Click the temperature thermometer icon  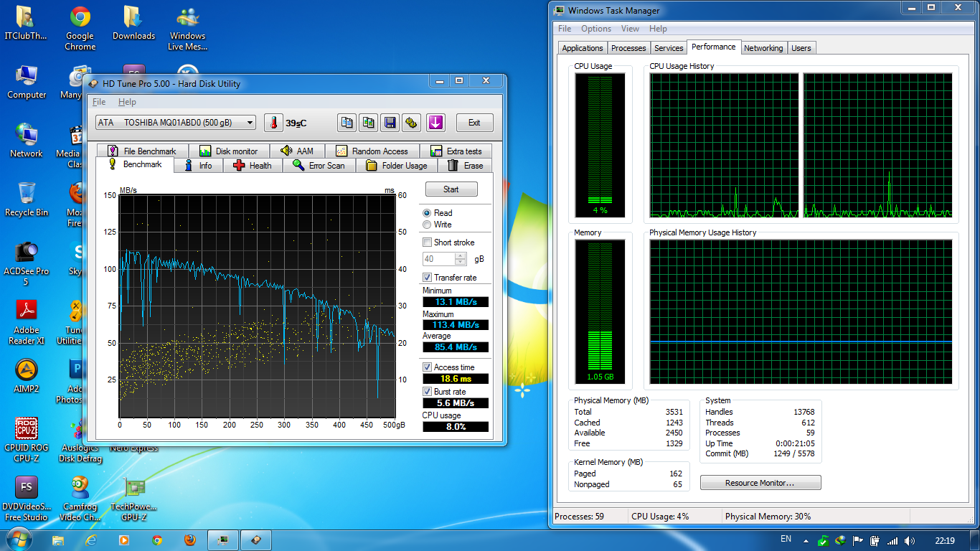(x=273, y=123)
